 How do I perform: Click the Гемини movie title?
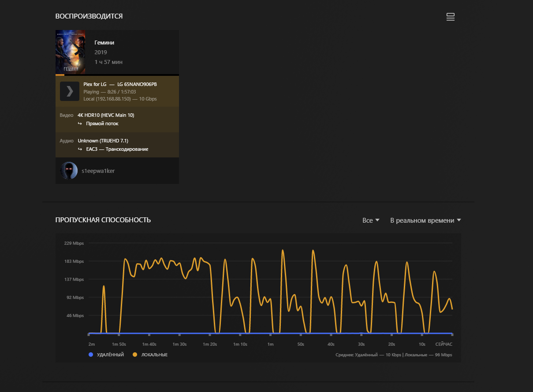(104, 43)
